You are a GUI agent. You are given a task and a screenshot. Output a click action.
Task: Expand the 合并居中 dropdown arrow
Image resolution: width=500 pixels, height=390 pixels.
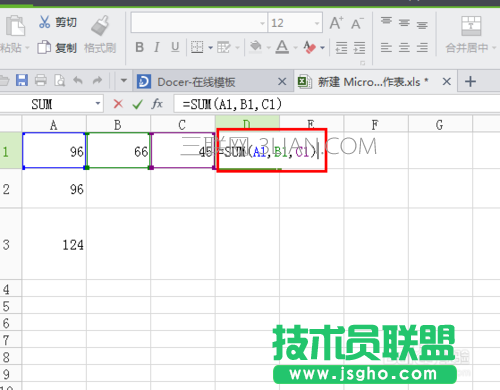point(494,48)
